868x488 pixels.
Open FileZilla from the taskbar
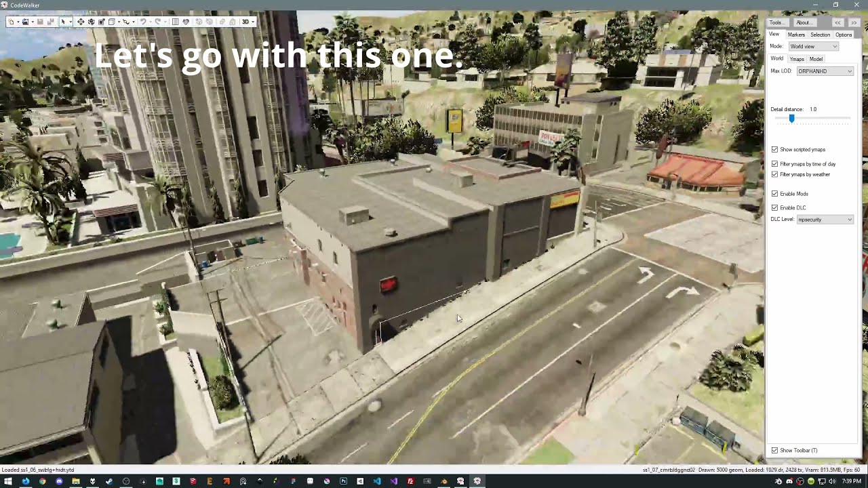point(410,481)
